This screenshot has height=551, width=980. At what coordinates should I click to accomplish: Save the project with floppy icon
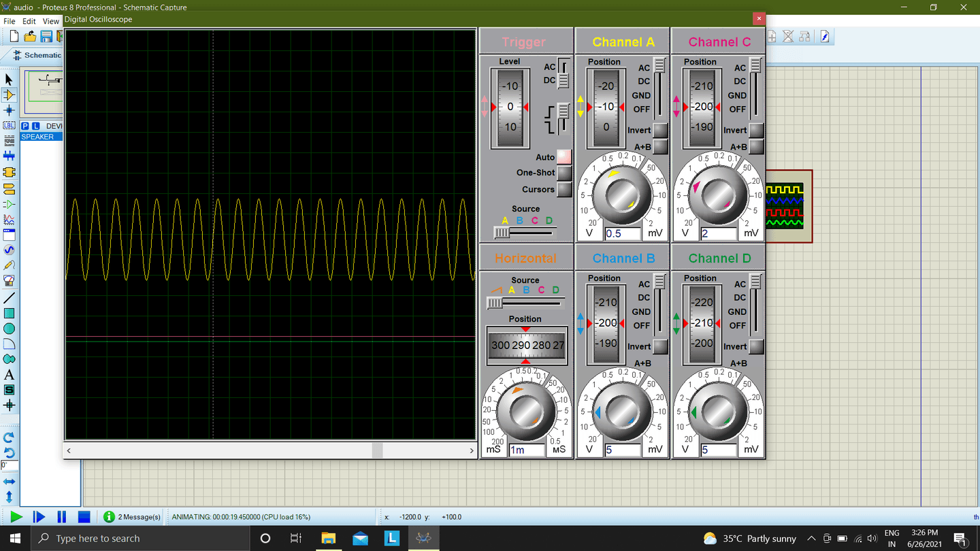point(46,36)
